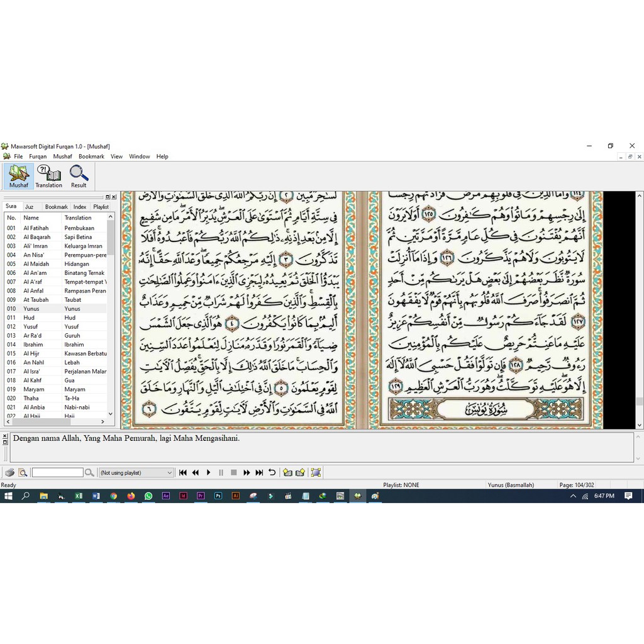
Task: Toggle the repeat loop icon
Action: coord(272,472)
